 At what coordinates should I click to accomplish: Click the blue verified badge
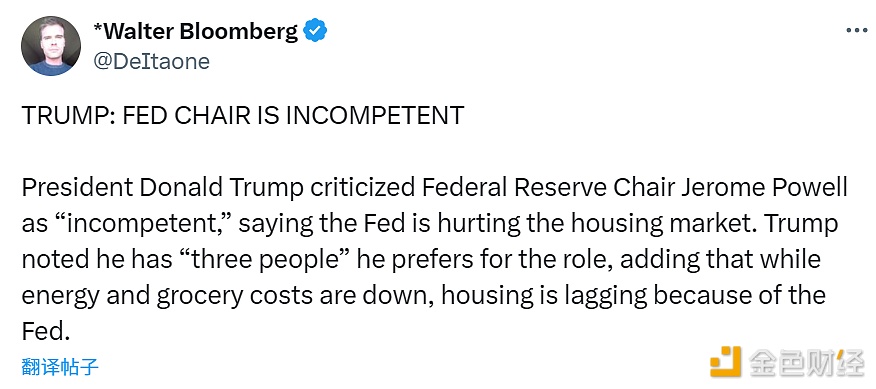315,31
